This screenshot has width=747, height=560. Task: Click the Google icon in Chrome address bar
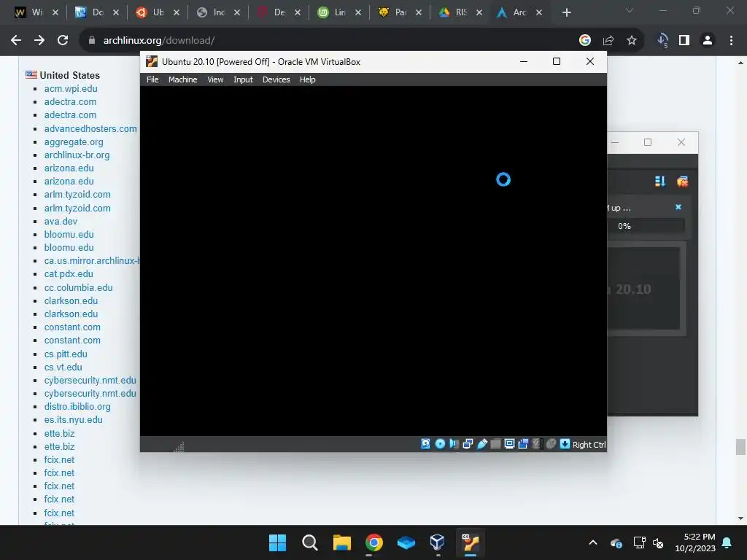[585, 41]
